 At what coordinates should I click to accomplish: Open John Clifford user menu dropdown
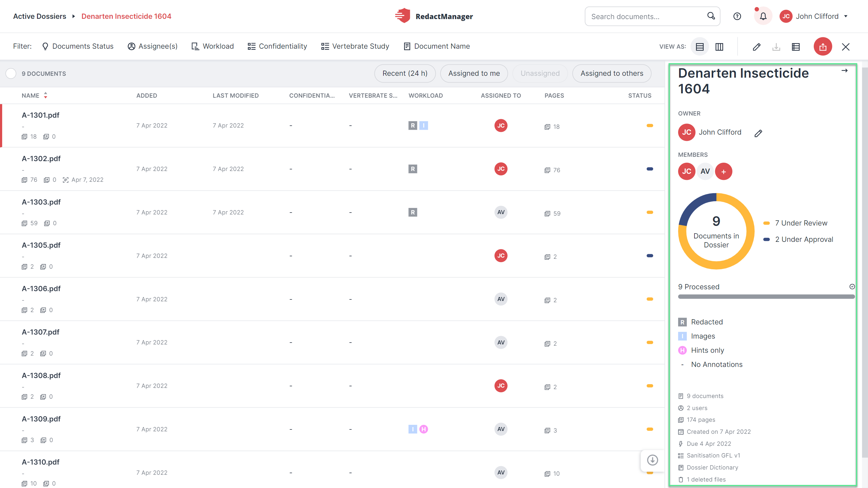pyautogui.click(x=814, y=16)
